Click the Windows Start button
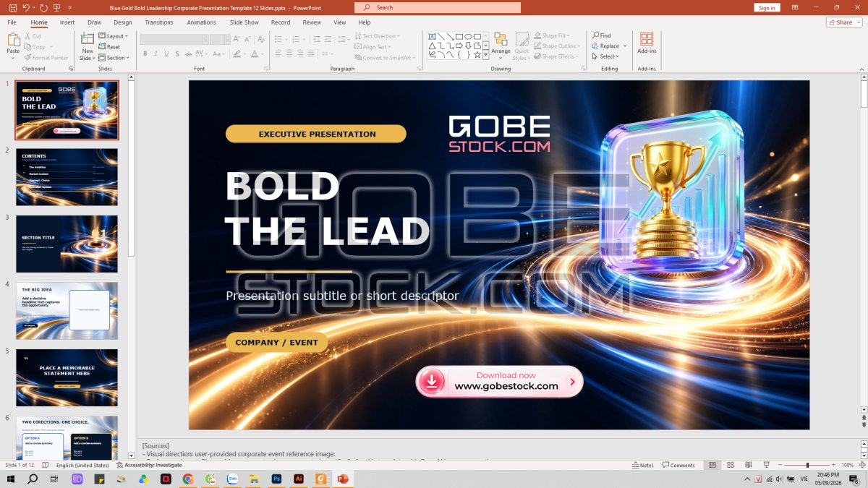Viewport: 868px width, 488px height. tap(11, 479)
